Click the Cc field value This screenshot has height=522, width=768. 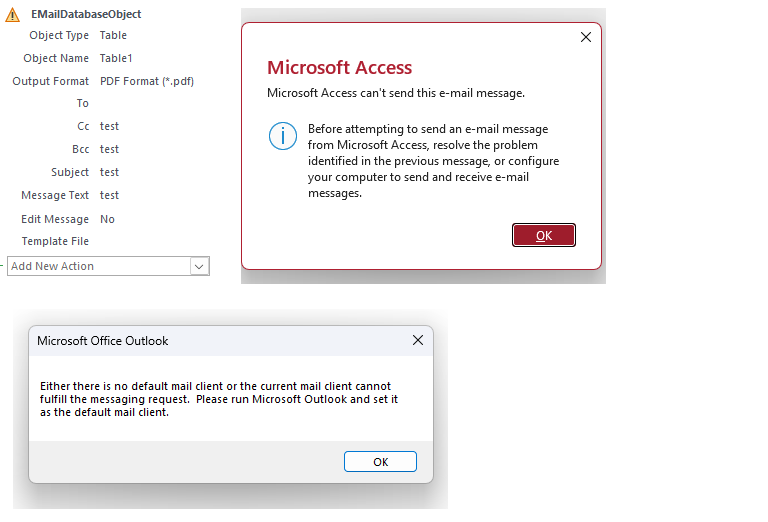coord(109,126)
